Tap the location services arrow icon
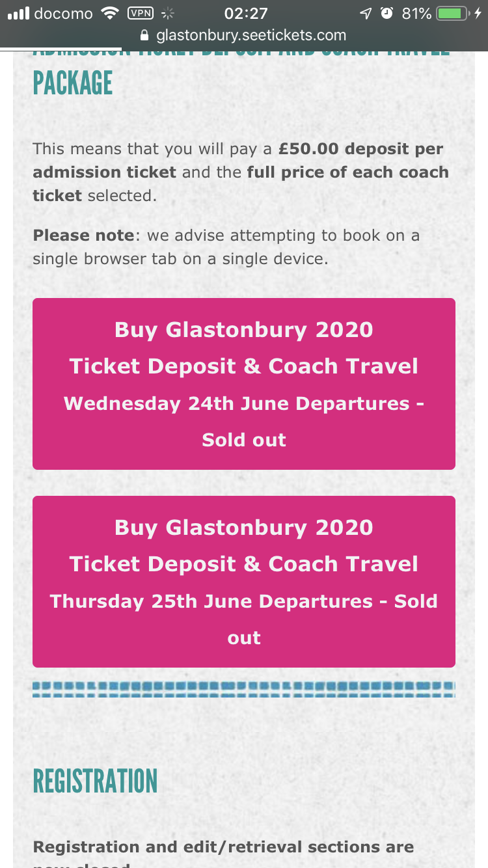This screenshot has width=488, height=868. coord(366,13)
